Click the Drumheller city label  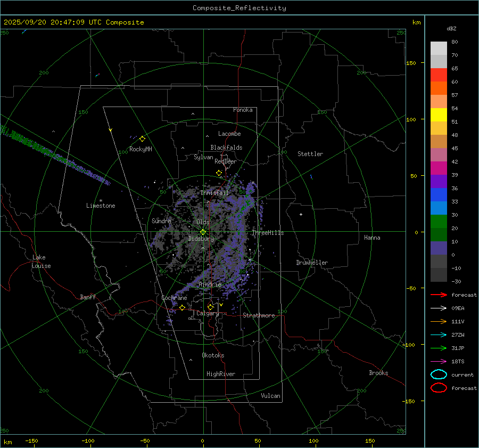pyautogui.click(x=312, y=263)
